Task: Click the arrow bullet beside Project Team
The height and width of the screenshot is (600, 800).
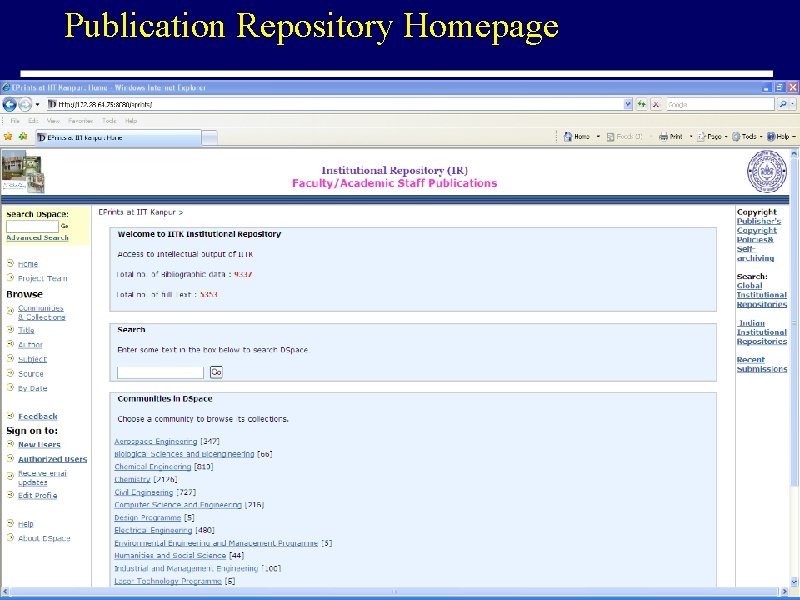Action: pyautogui.click(x=10, y=278)
